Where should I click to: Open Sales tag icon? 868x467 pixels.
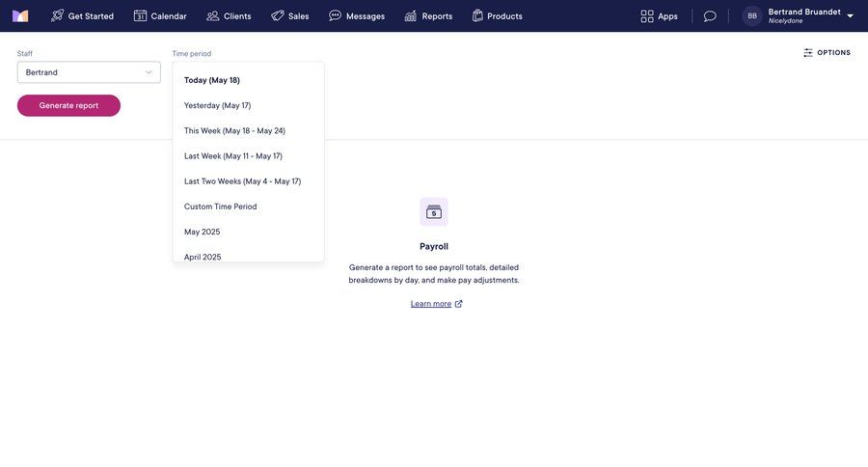pos(278,15)
